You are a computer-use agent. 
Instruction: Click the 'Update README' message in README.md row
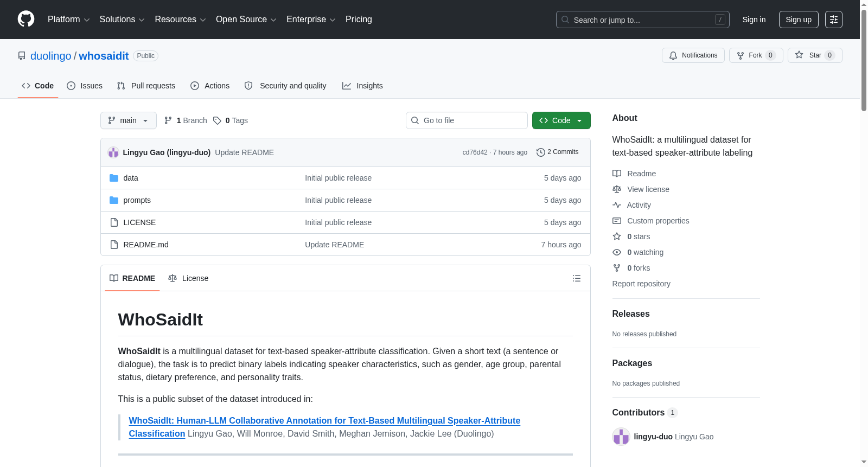pos(334,245)
